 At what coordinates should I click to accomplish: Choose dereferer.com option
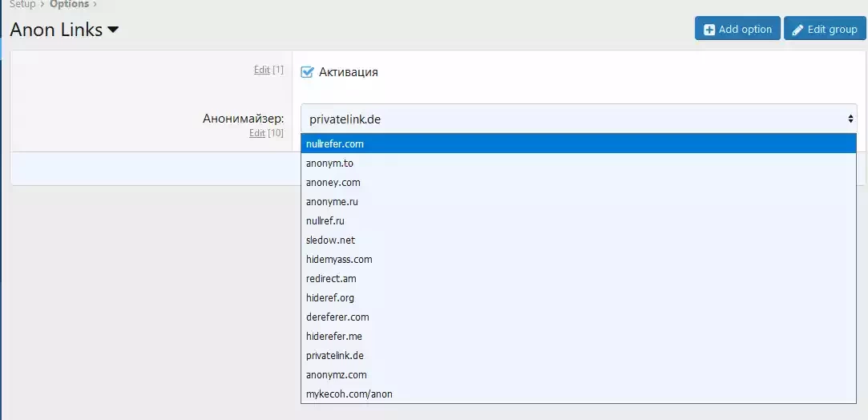579,317
